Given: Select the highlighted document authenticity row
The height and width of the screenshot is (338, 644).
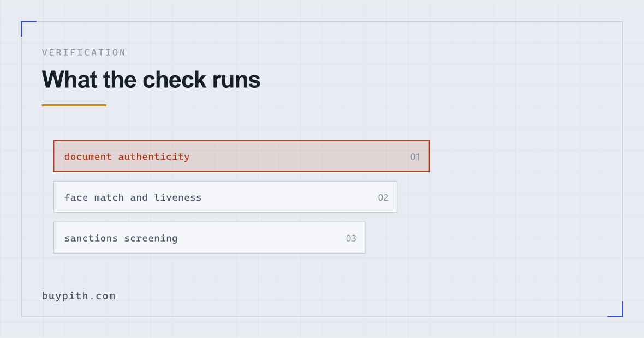Looking at the screenshot, I should click(241, 156).
